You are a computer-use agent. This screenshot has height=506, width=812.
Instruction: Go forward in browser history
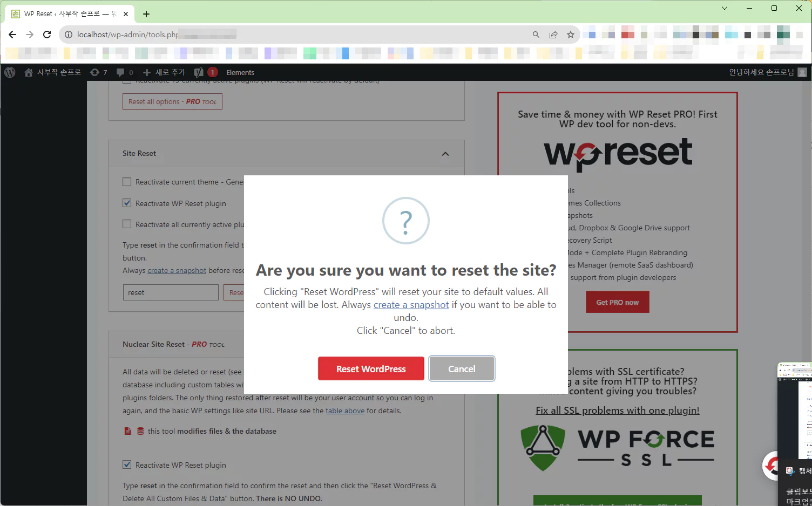tap(30, 35)
